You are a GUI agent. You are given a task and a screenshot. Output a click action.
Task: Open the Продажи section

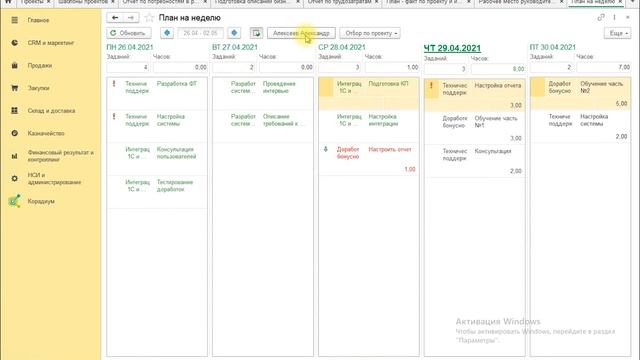pos(40,65)
